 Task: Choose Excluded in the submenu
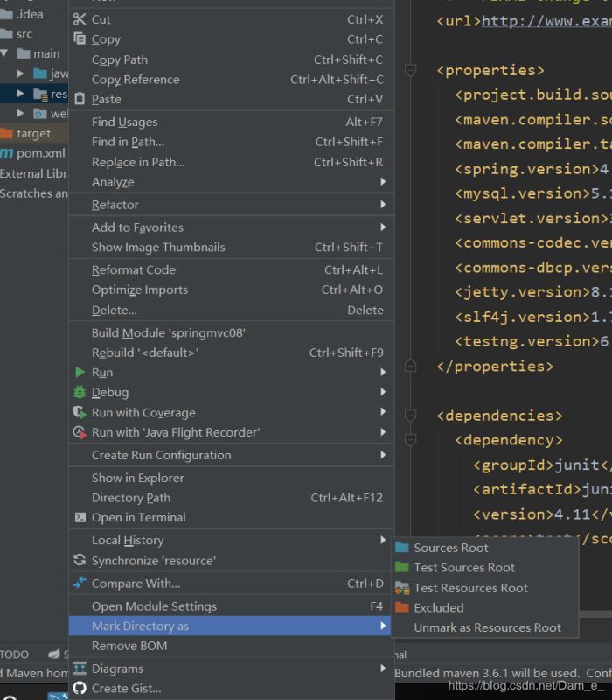[x=438, y=608]
